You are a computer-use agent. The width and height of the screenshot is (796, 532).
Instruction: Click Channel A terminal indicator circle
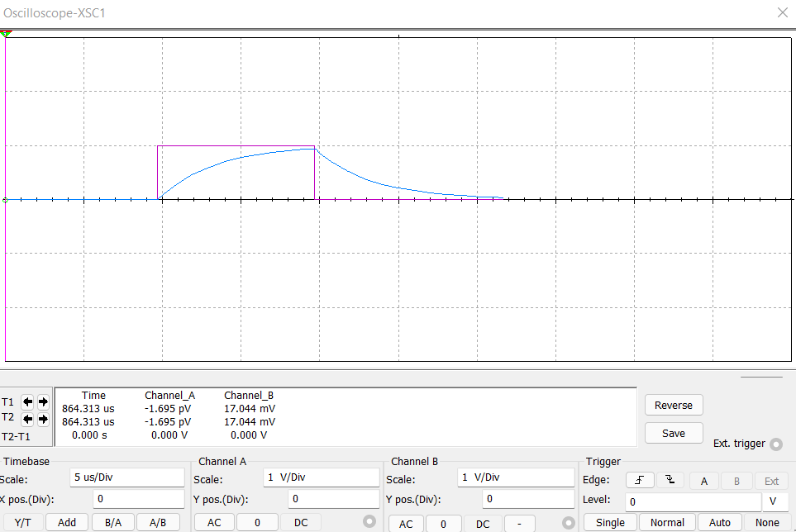[x=369, y=521]
